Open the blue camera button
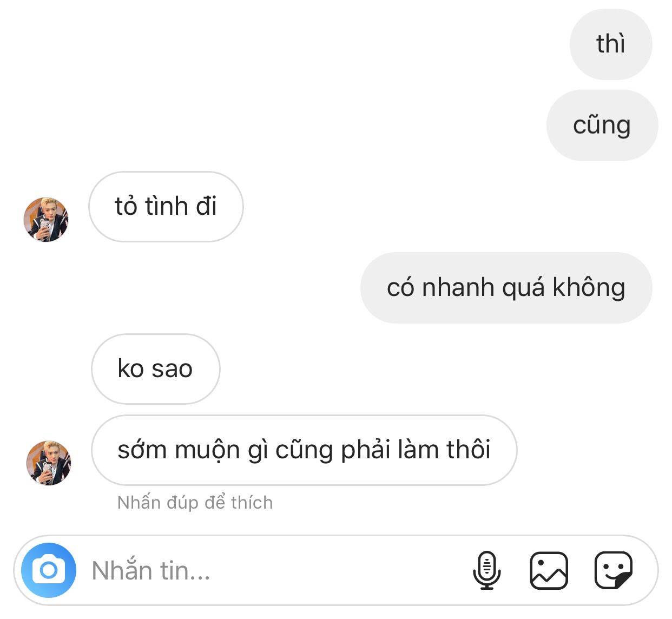 click(49, 570)
